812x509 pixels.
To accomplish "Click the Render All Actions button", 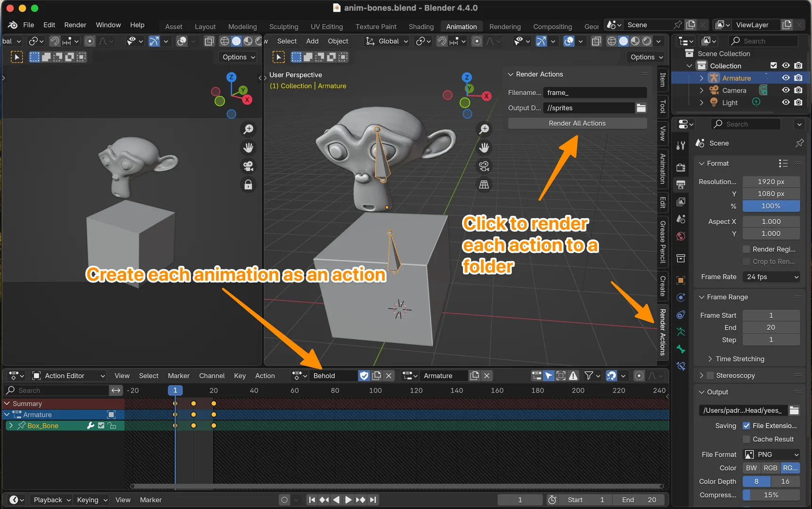I will (x=577, y=123).
